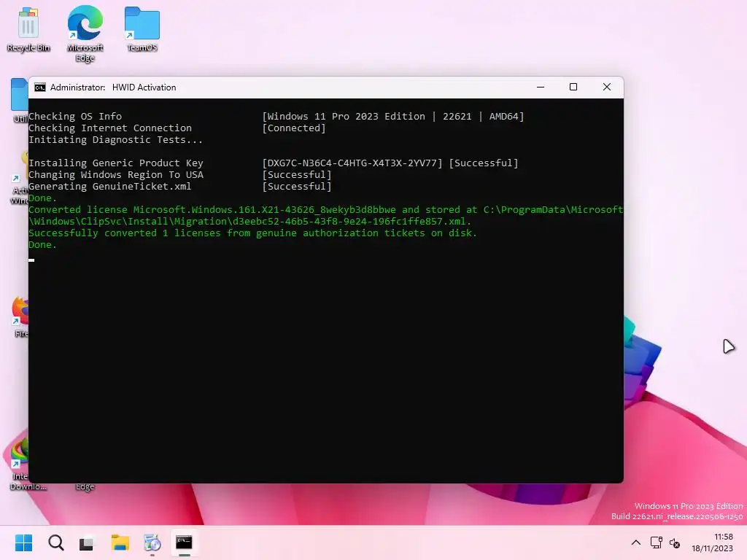Click the HWID Activation window system icon

tap(40, 87)
